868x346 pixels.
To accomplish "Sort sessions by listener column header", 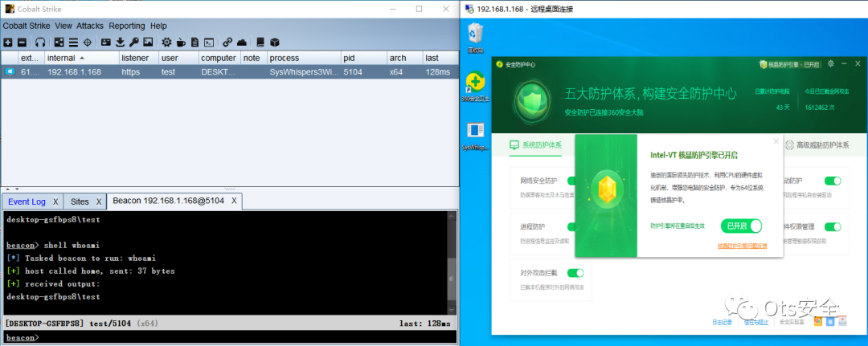I will click(x=138, y=58).
